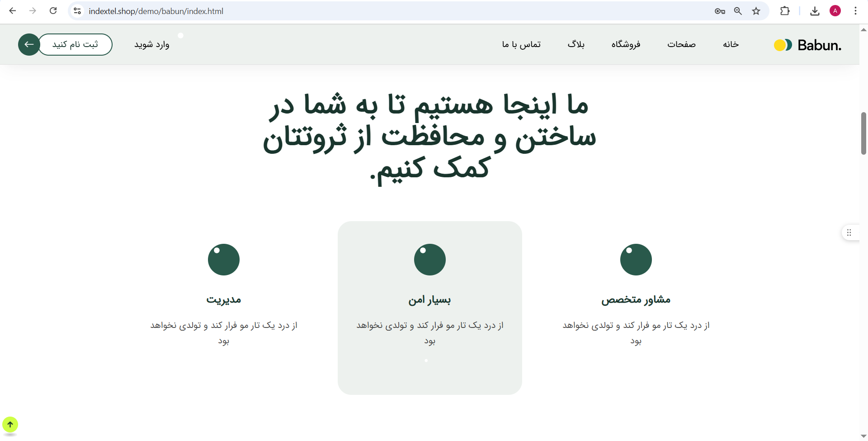Click the page vertical scrollbar thumb
The image size is (868, 441).
[863, 133]
